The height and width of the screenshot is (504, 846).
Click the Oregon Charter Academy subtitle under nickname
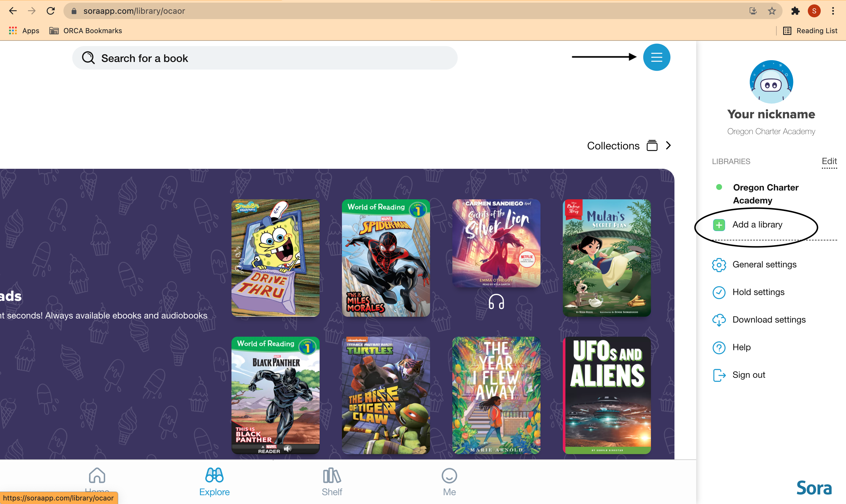click(x=771, y=132)
